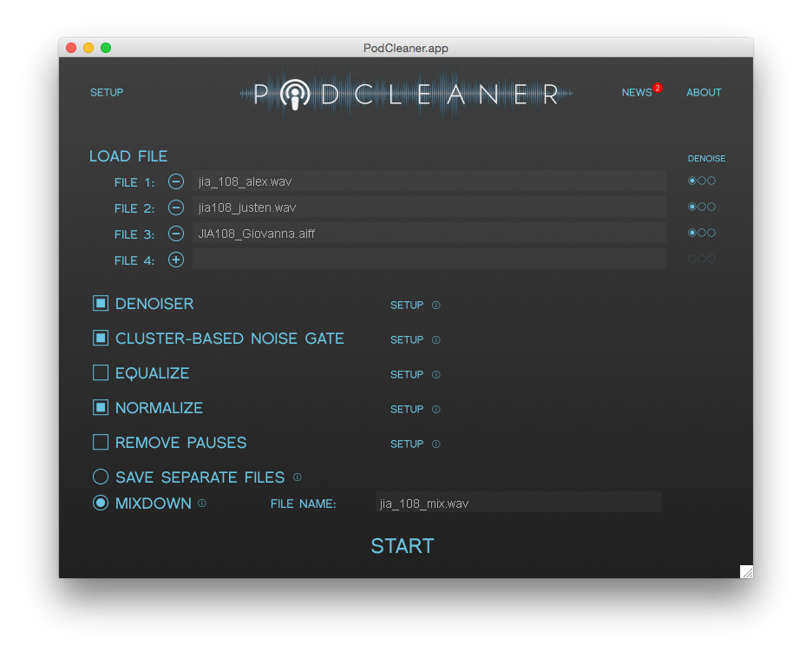Click the Normalize label
The image size is (812, 658).
[159, 408]
